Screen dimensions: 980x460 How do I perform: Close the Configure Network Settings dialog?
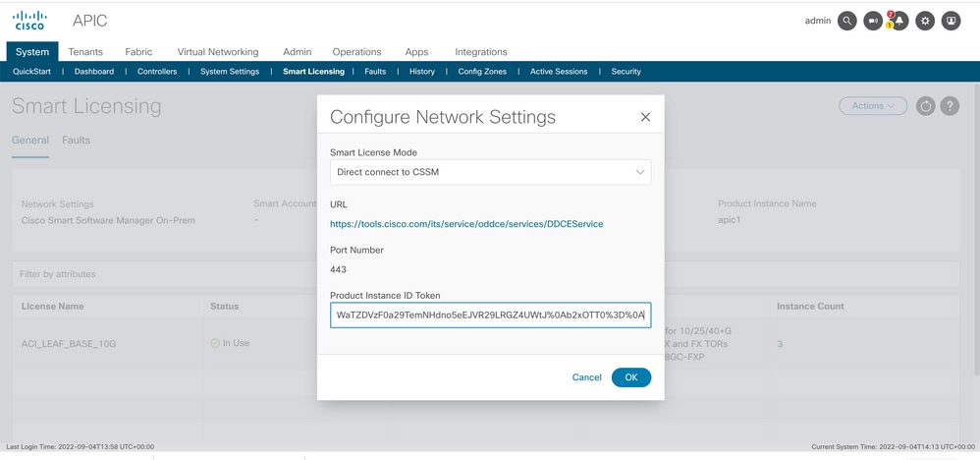(645, 117)
